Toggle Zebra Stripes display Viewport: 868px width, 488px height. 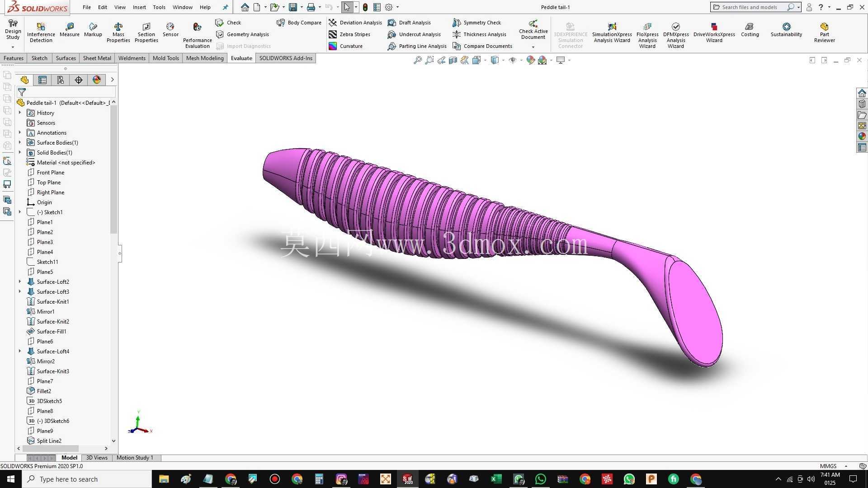349,34
